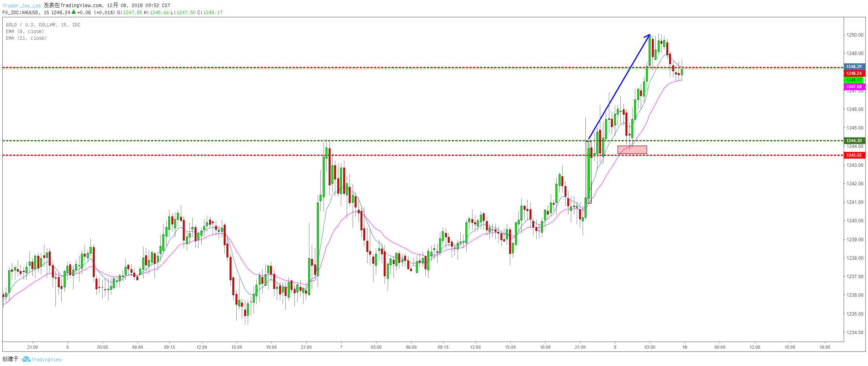
Task: Click the 1250.00 price axis tick
Action: tap(855, 35)
